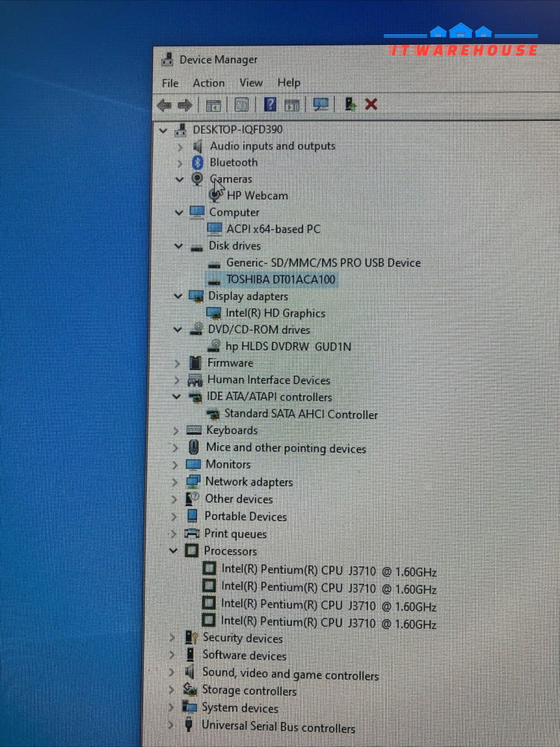Click the blue Help question mark icon

click(x=270, y=105)
